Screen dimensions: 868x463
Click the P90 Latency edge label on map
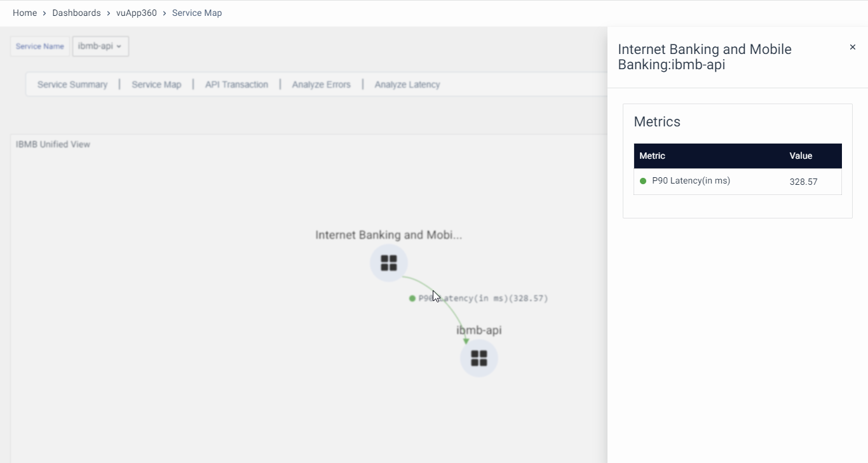tap(483, 299)
